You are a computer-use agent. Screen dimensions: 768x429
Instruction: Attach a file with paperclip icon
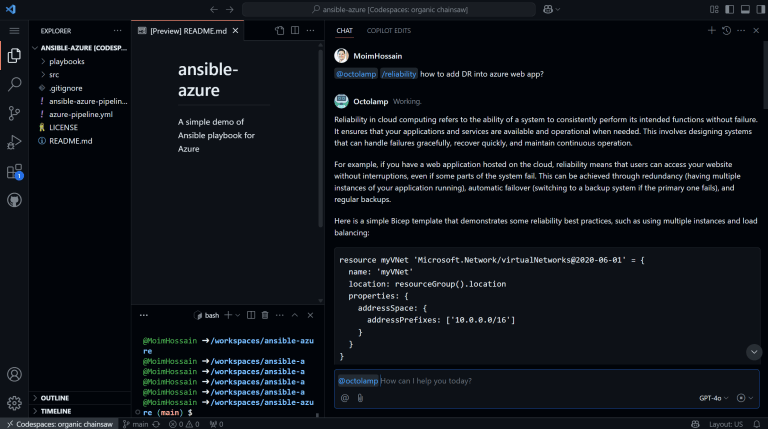pyautogui.click(x=360, y=398)
